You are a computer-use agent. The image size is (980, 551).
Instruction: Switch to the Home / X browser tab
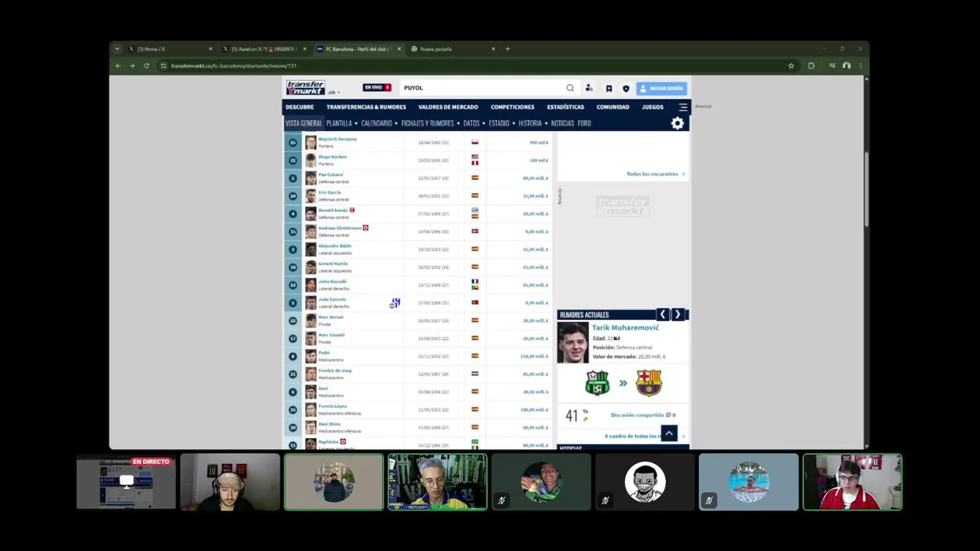(170, 49)
